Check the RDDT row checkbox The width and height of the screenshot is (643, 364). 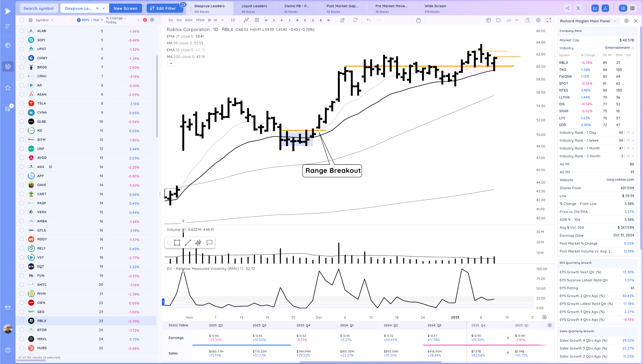(22, 239)
